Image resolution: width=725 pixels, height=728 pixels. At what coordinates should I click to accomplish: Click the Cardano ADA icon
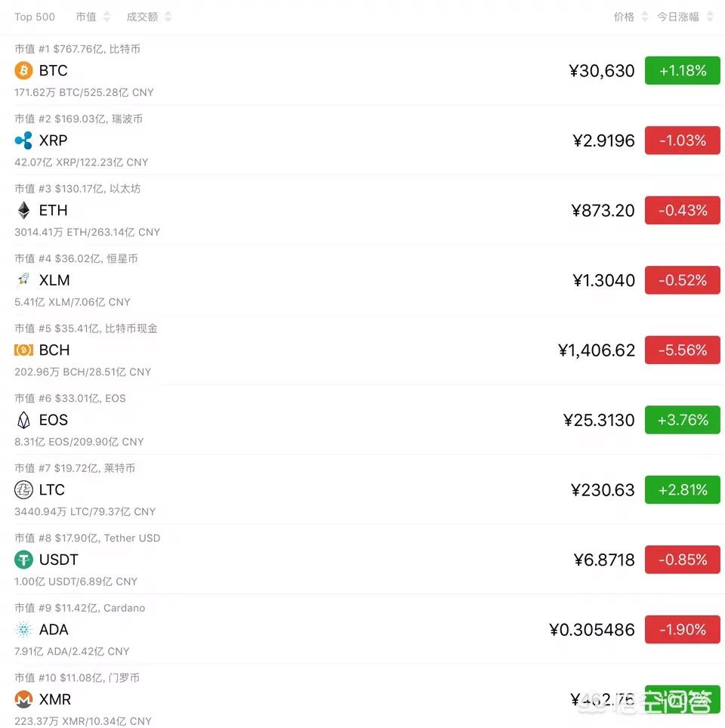tap(23, 630)
